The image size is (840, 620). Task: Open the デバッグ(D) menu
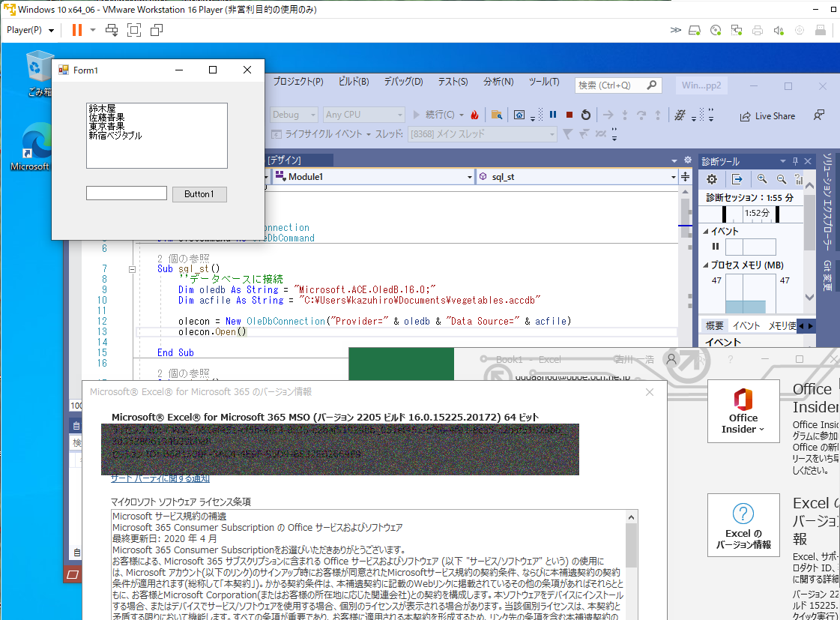(x=403, y=82)
